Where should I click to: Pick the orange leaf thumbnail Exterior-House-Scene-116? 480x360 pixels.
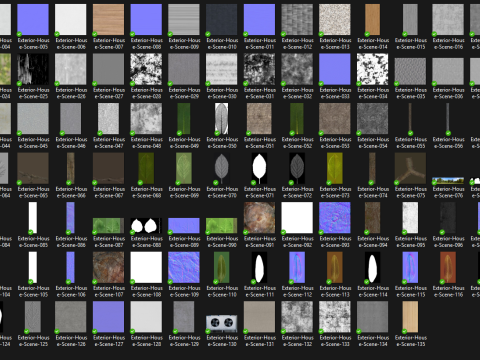pyautogui.click(x=448, y=267)
